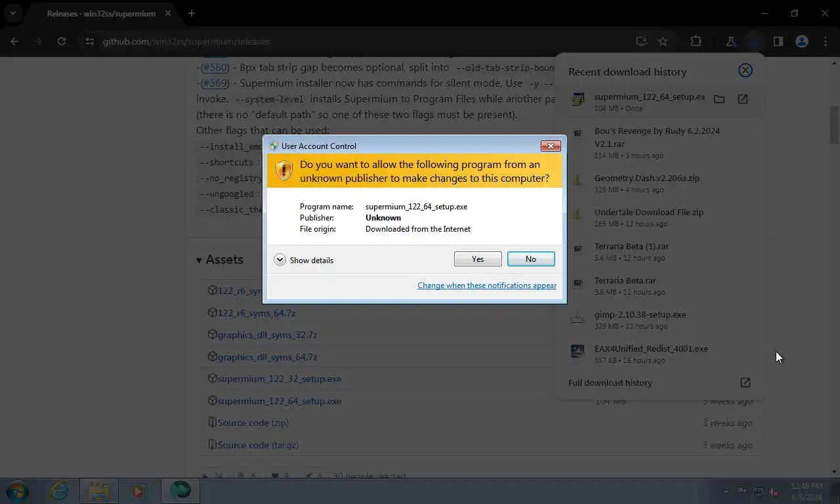The height and width of the screenshot is (504, 840).
Task: Close the Recent download history panel
Action: (x=745, y=70)
